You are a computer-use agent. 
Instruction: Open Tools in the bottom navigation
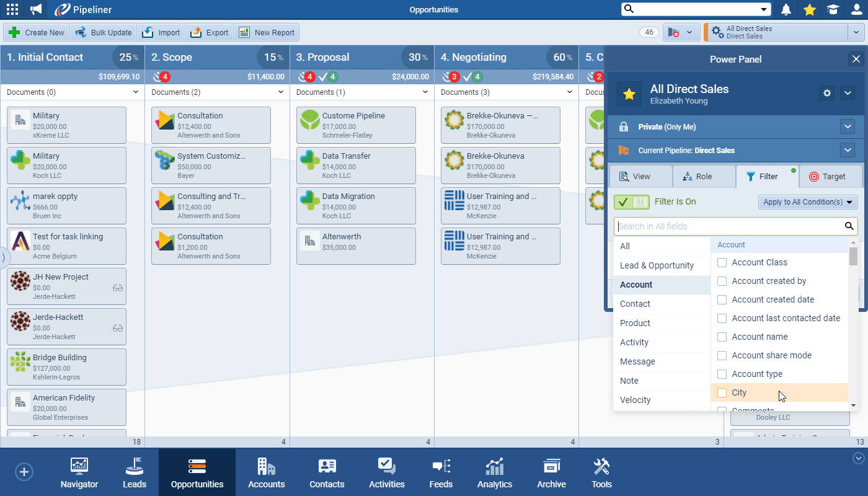pyautogui.click(x=601, y=473)
